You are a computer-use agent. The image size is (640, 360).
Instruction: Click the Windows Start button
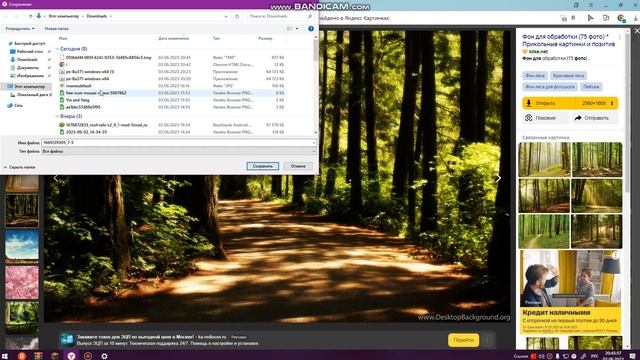point(5,356)
